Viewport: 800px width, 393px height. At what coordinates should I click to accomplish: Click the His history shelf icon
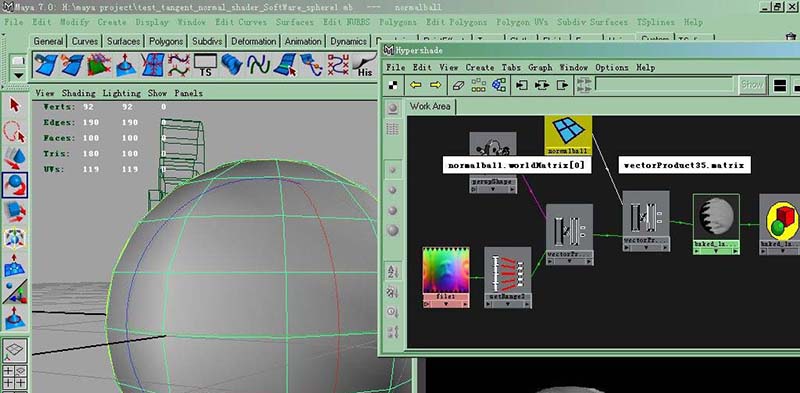point(364,65)
